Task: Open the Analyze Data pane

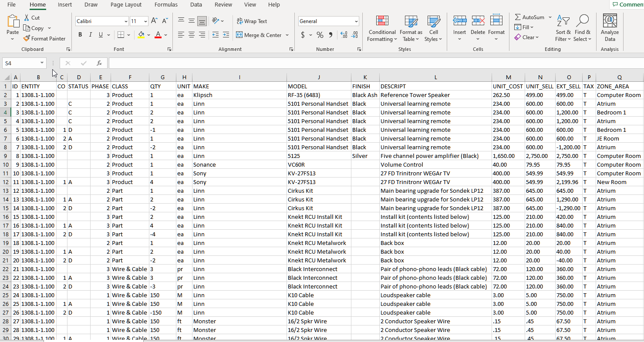Action: click(610, 28)
